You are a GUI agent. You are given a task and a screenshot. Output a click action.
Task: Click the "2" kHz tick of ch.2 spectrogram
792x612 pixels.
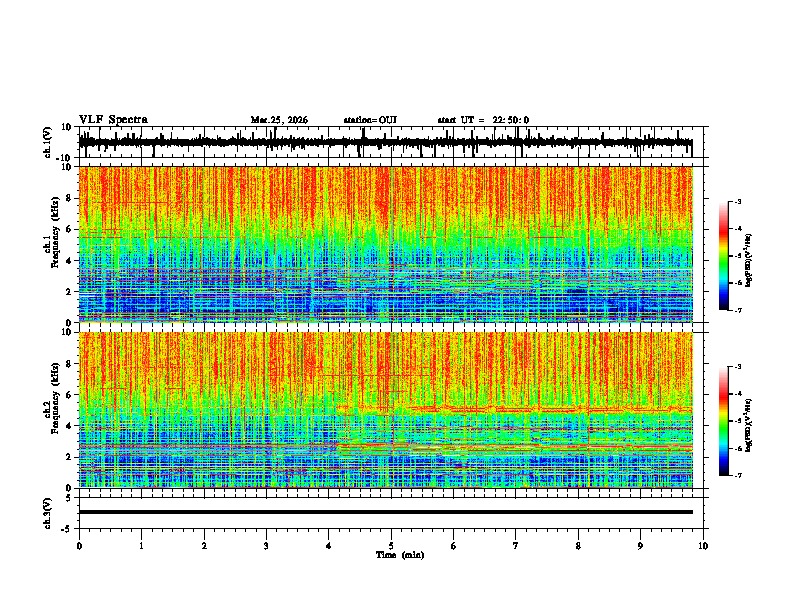pyautogui.click(x=70, y=457)
